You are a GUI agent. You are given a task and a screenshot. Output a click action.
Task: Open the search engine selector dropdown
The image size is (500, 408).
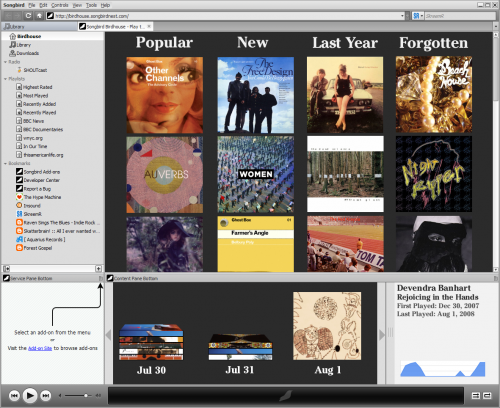pos(418,16)
